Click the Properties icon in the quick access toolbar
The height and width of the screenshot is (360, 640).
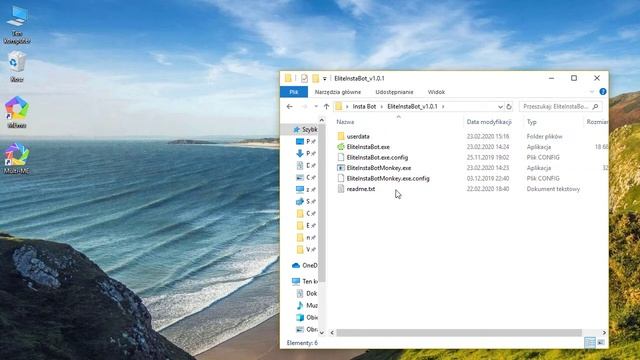point(304,78)
